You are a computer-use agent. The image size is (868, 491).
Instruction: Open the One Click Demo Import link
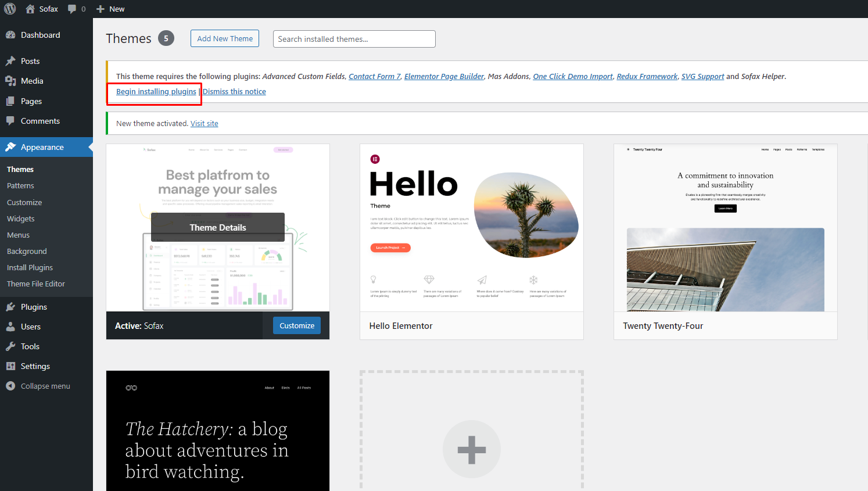pos(573,76)
